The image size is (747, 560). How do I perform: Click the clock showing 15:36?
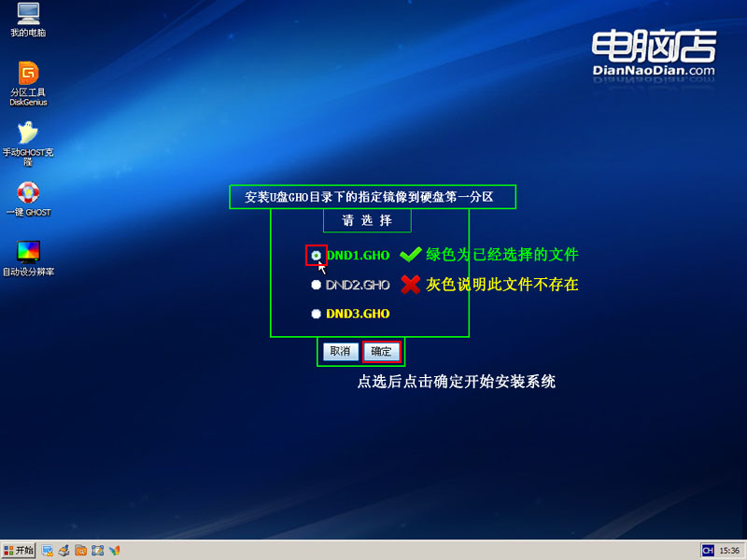click(x=732, y=551)
